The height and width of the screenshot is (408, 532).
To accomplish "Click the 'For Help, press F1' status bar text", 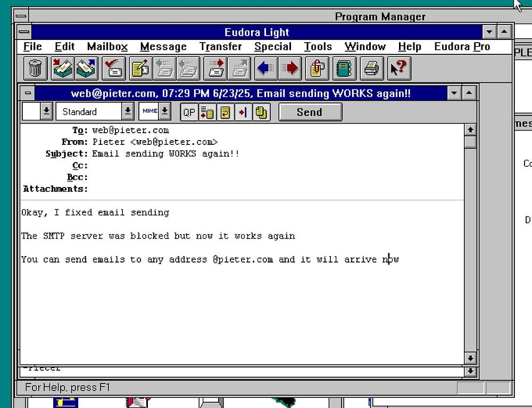I will click(x=68, y=387).
